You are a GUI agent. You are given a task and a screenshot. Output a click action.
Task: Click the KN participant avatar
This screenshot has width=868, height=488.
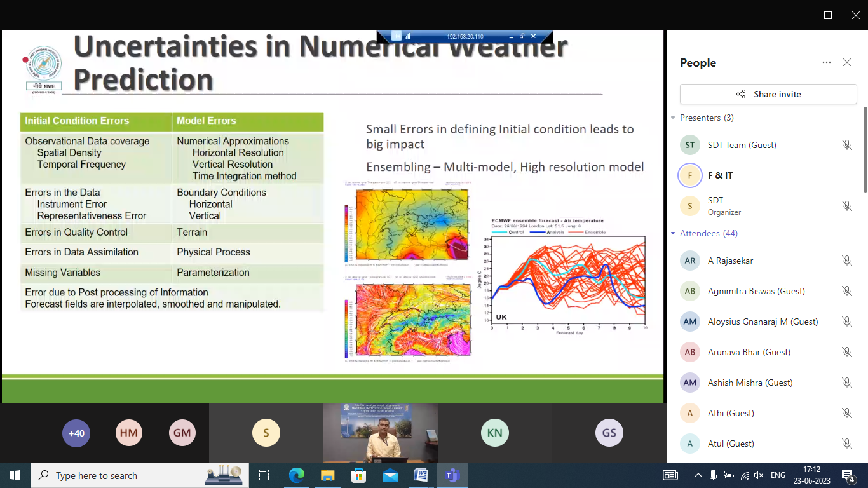click(494, 433)
